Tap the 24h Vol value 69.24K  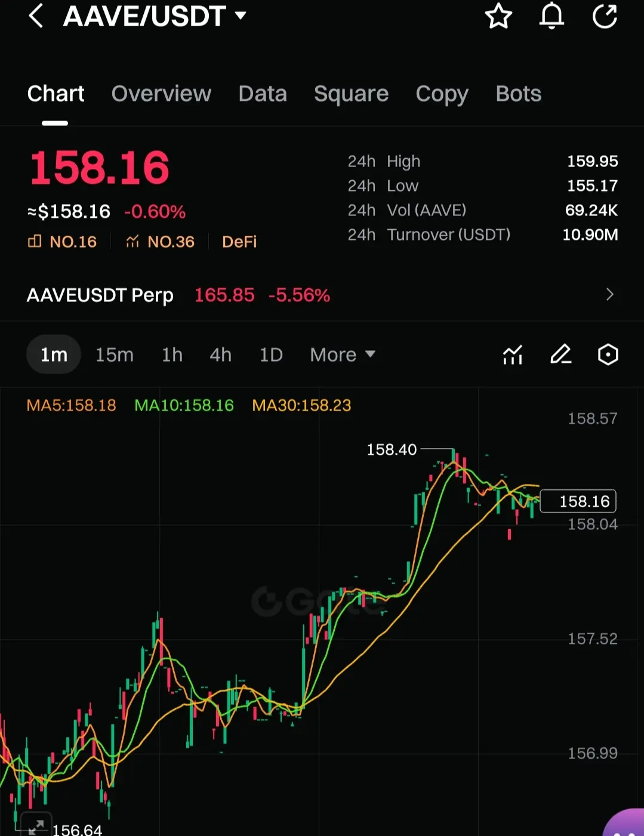coord(591,210)
